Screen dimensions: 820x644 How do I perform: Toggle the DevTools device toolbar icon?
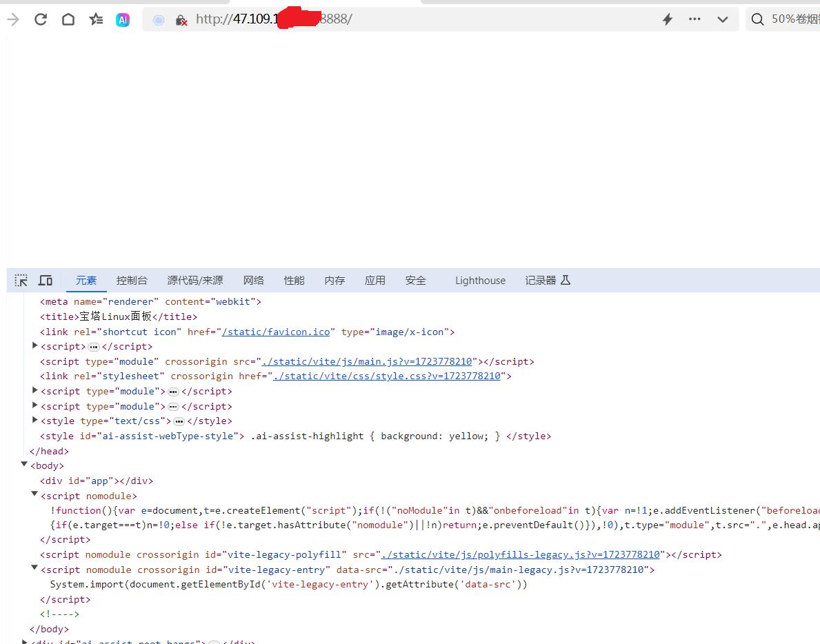pyautogui.click(x=46, y=281)
